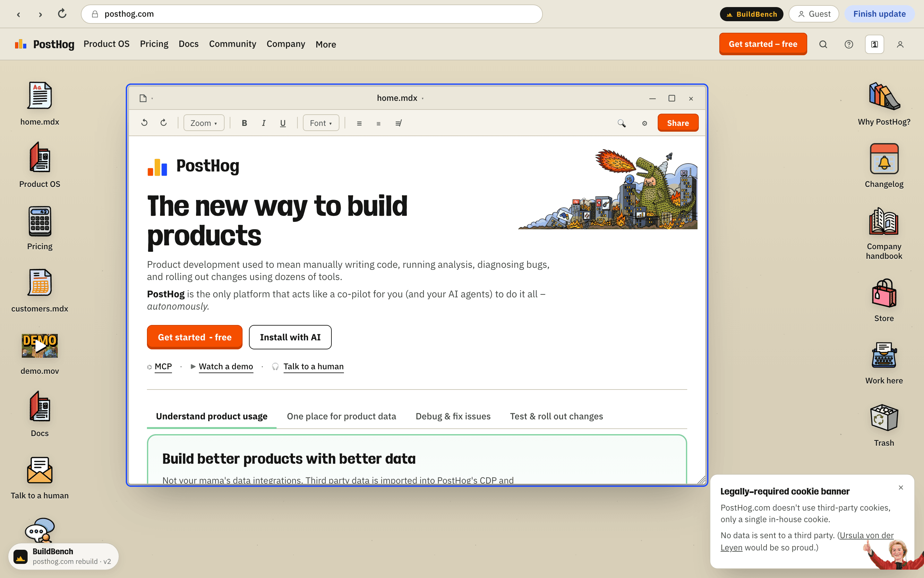The height and width of the screenshot is (578, 924).
Task: Click the redo icon in editor toolbar
Action: pyautogui.click(x=163, y=123)
